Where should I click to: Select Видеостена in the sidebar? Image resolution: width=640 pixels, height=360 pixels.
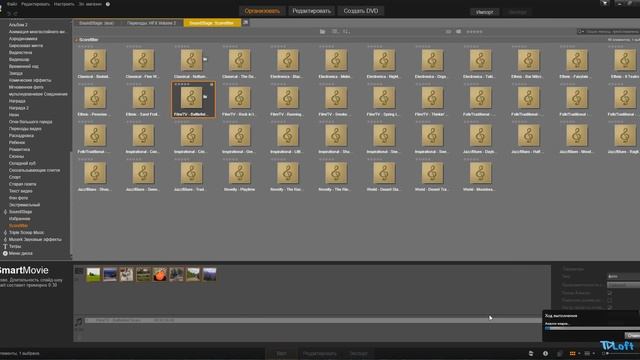coord(20,53)
